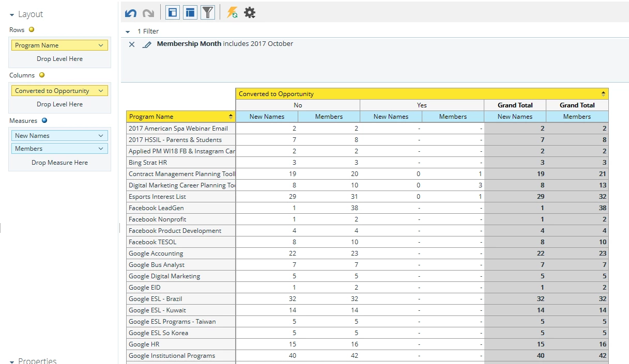Click Yes Members value 3 for Digital Marketing
Viewport: 629px width, 364px height.
(x=480, y=185)
